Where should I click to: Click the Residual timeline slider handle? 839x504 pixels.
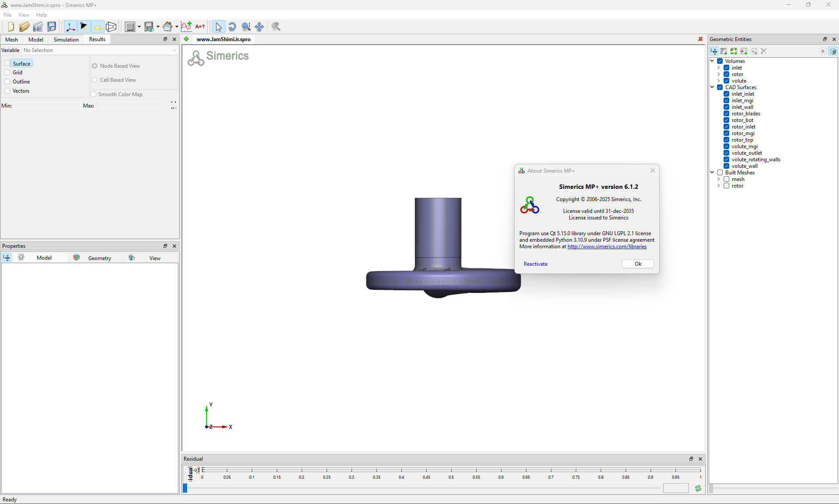[185, 488]
